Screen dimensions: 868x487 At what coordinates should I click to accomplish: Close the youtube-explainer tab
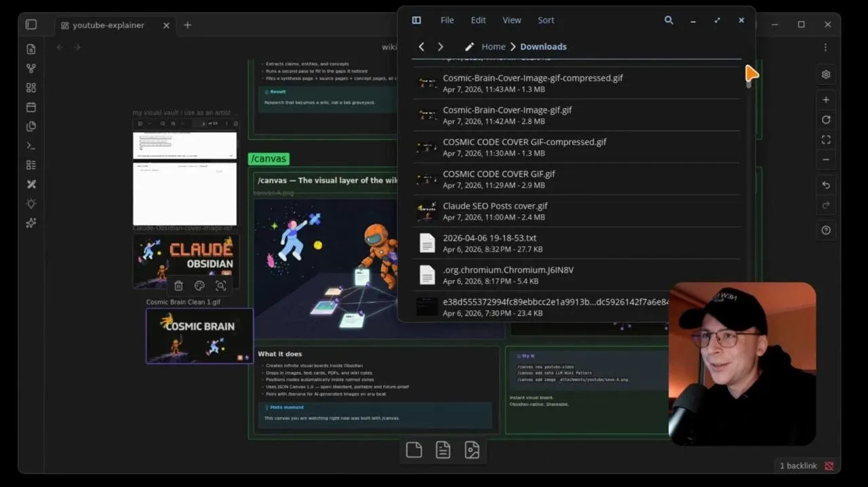(x=166, y=25)
